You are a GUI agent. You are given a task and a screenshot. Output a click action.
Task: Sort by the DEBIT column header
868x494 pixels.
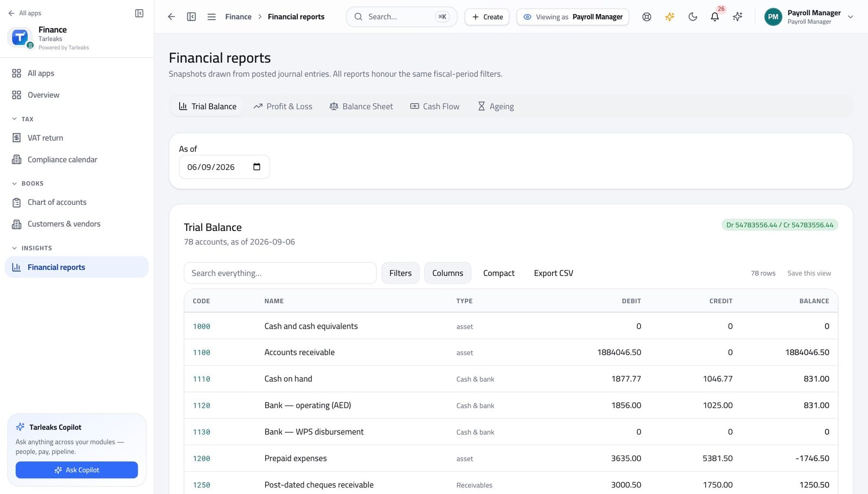tap(631, 301)
